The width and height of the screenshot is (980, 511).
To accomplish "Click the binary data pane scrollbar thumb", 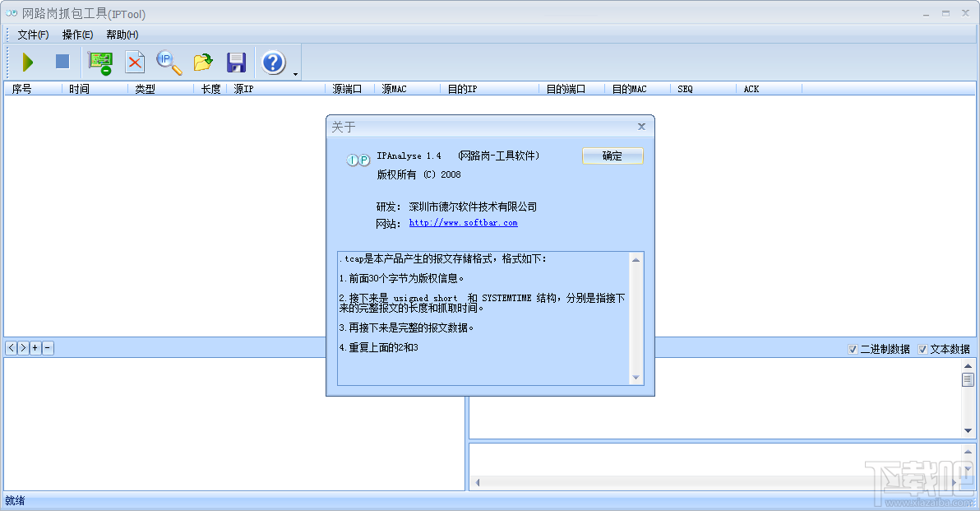I will [968, 379].
